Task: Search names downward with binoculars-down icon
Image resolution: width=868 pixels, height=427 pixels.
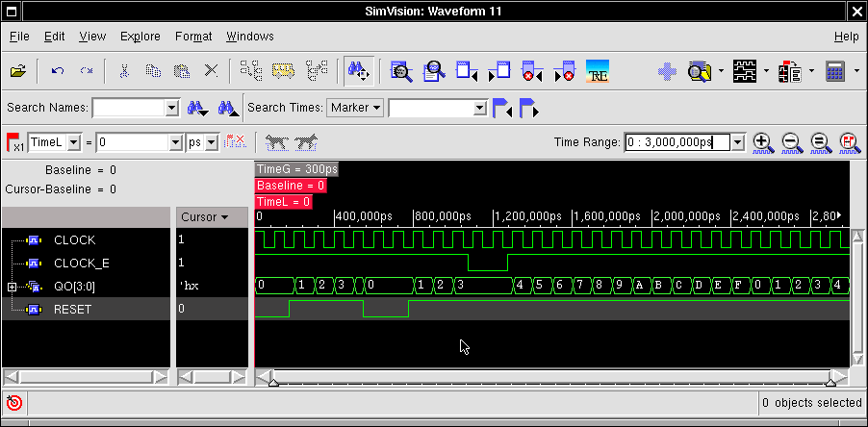Action: [197, 108]
